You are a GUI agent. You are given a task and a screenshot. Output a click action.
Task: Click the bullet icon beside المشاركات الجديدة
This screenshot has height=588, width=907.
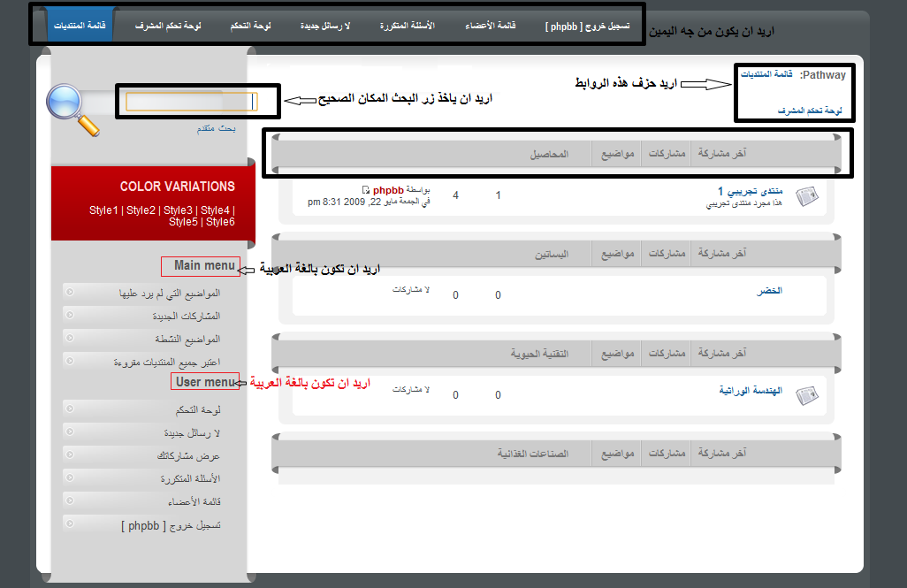[x=69, y=316]
